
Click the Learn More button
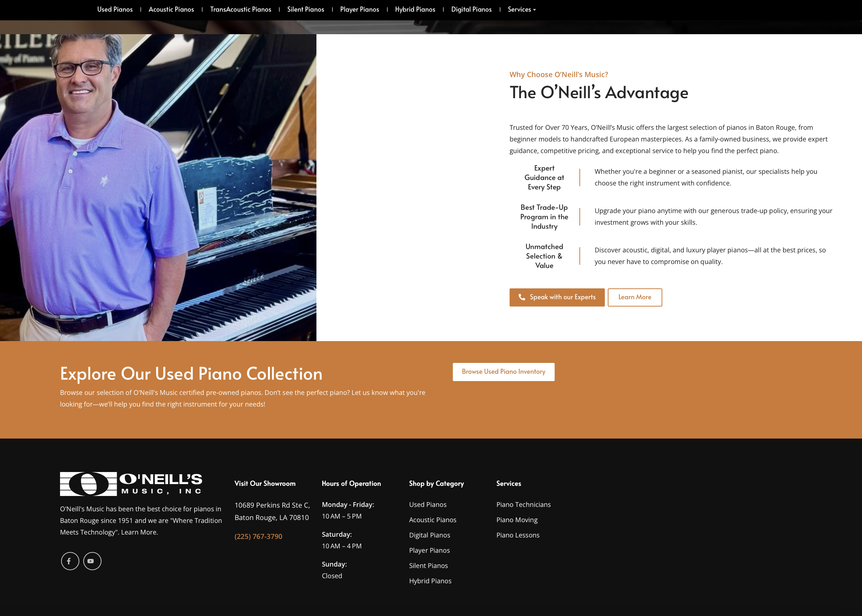634,297
